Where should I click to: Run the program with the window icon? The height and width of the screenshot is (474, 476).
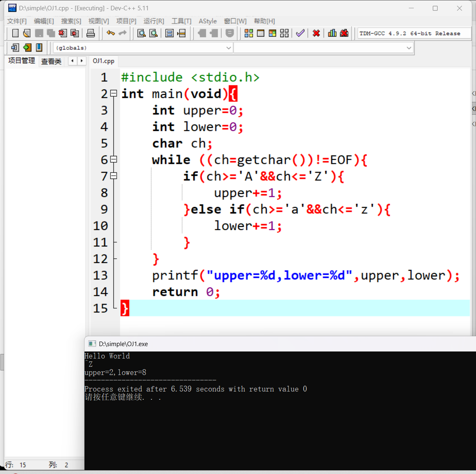[260, 33]
